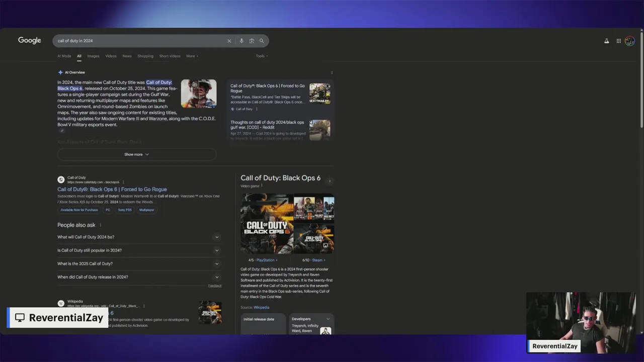Screen dimensions: 644x362
Task: Click the Feedback link under People also ask
Action: 215,286
